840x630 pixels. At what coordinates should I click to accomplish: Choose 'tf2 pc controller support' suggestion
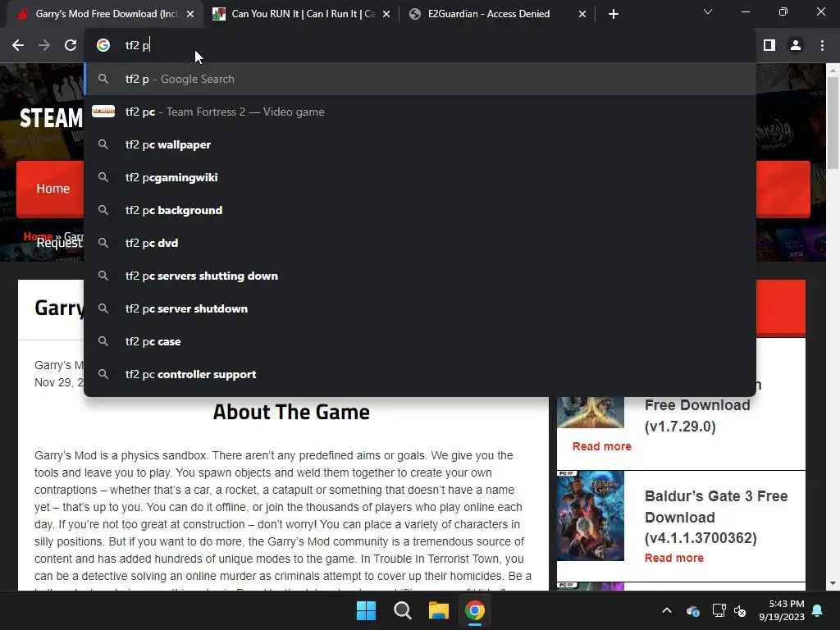[420, 374]
